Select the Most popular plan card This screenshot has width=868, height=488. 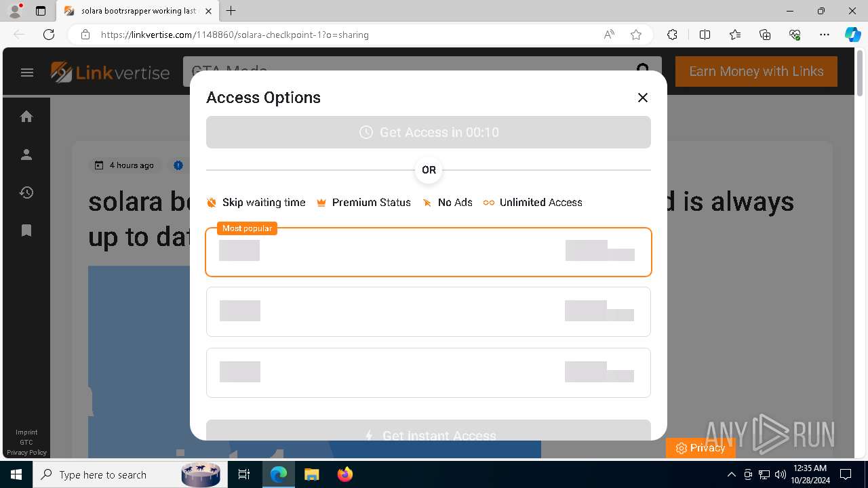pyautogui.click(x=429, y=252)
